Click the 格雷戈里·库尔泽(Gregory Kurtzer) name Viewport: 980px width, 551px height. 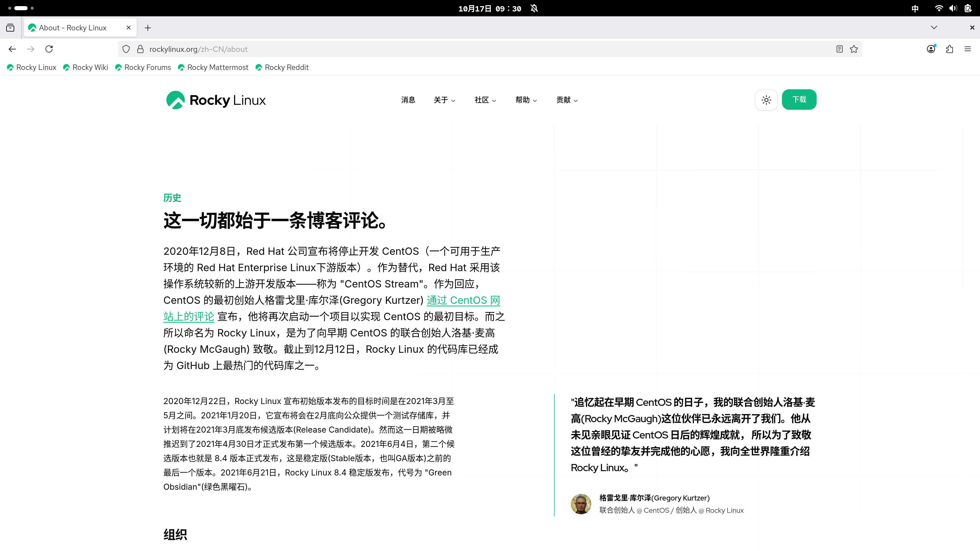(654, 498)
